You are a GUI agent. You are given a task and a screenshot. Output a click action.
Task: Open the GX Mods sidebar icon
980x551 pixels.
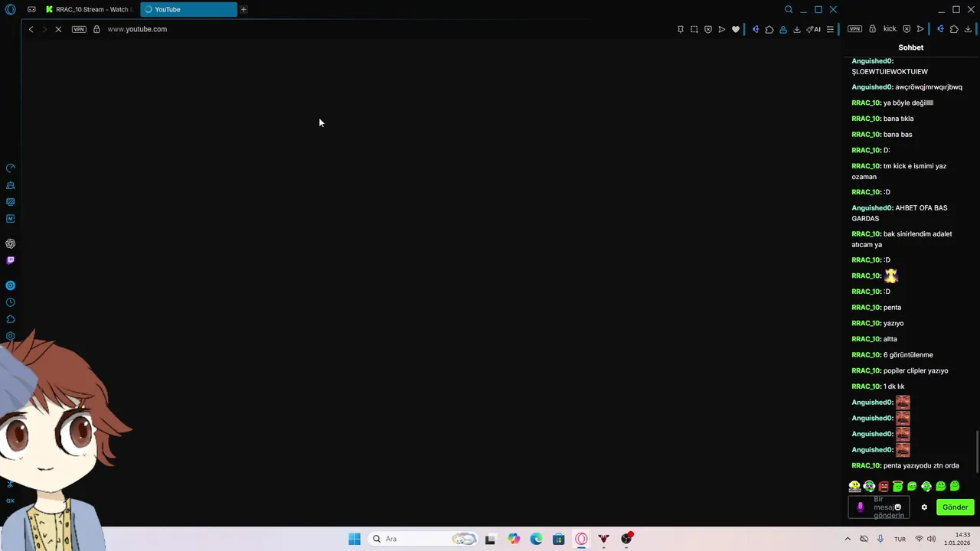tap(11, 219)
